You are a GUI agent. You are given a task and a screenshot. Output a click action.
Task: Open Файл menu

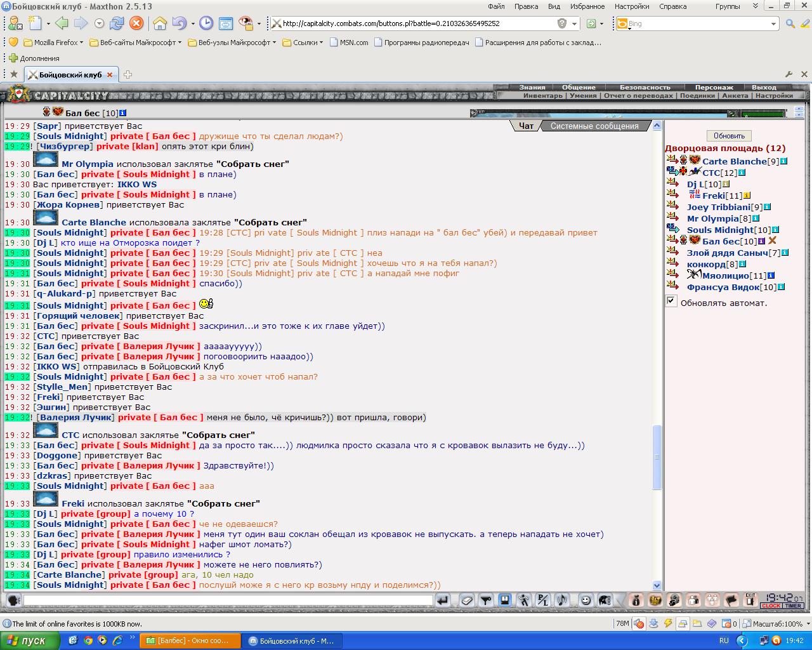496,6
